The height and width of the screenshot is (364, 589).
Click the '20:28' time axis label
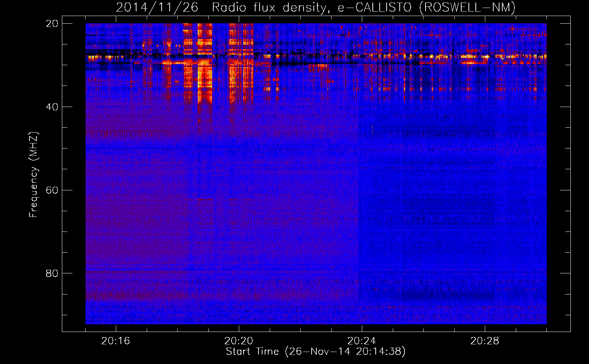(485, 341)
